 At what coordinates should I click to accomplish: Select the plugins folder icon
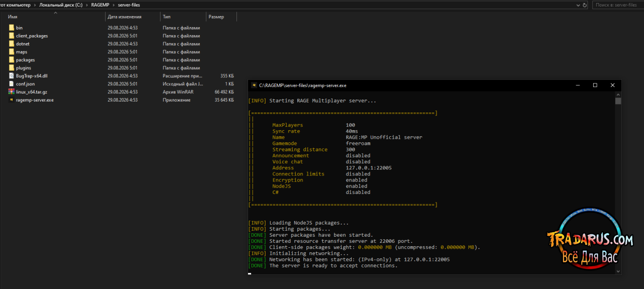(12, 68)
